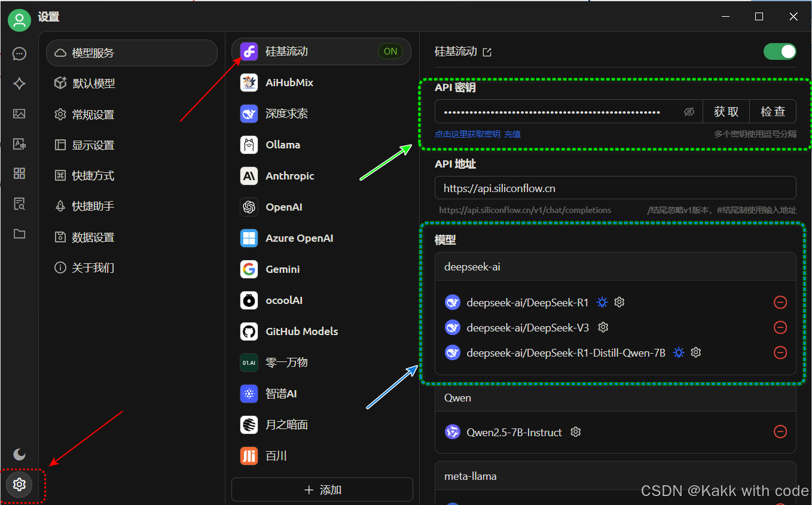The image size is (812, 505).
Task: Remove Qwen2.5-7B-Instruct model
Action: [x=780, y=431]
